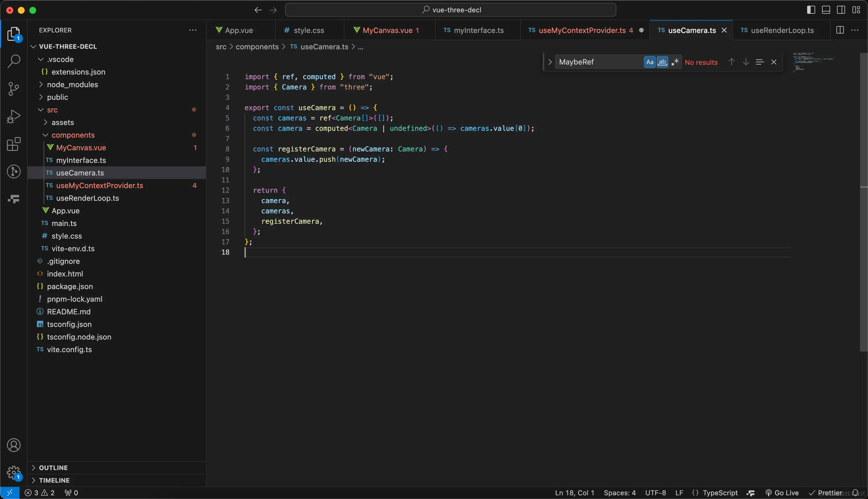Image resolution: width=868 pixels, height=499 pixels.
Task: Switch to the MyCanvas.vue tab
Action: tap(387, 30)
